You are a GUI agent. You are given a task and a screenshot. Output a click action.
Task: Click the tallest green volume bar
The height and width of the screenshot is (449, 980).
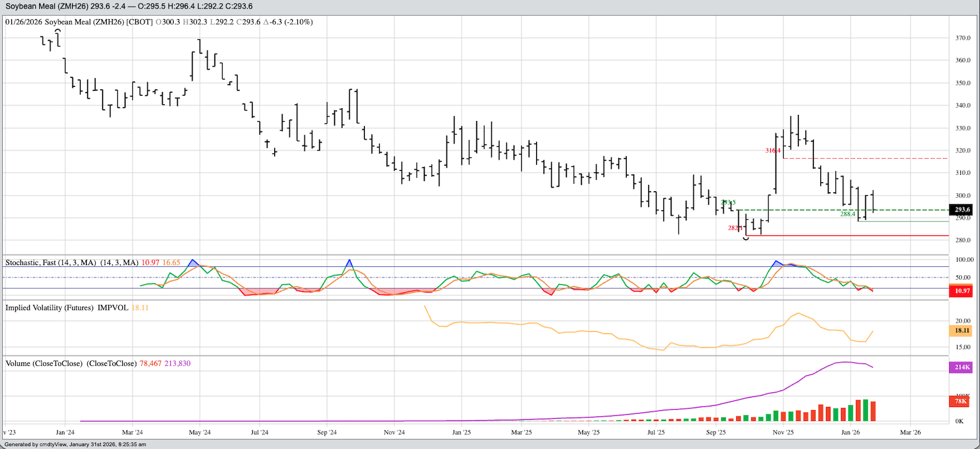pyautogui.click(x=865, y=410)
